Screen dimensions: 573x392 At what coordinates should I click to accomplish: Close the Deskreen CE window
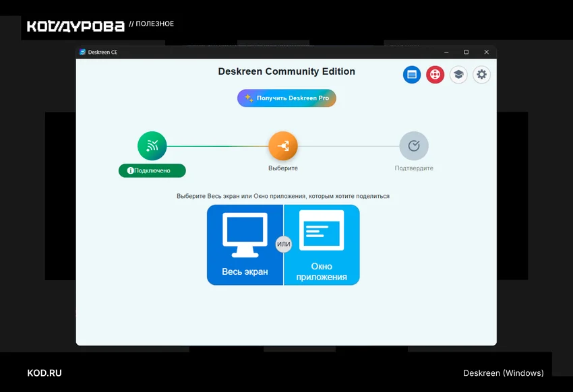coord(487,52)
